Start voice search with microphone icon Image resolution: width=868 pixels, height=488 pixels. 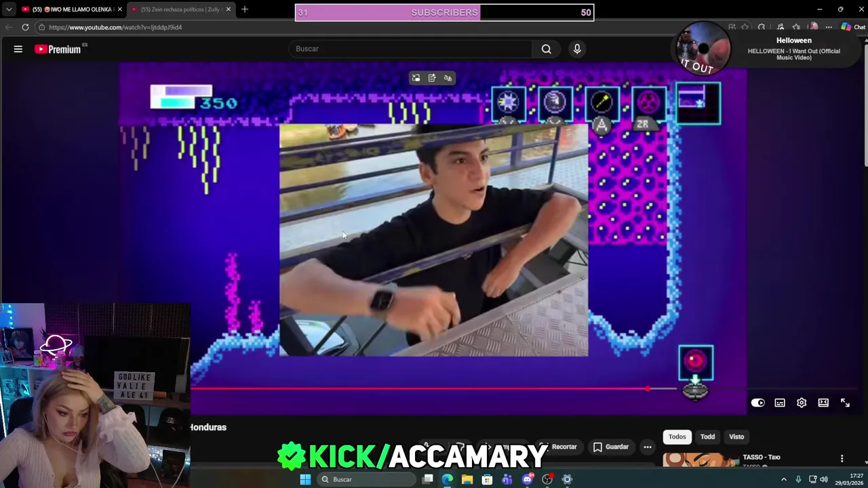pyautogui.click(x=577, y=49)
